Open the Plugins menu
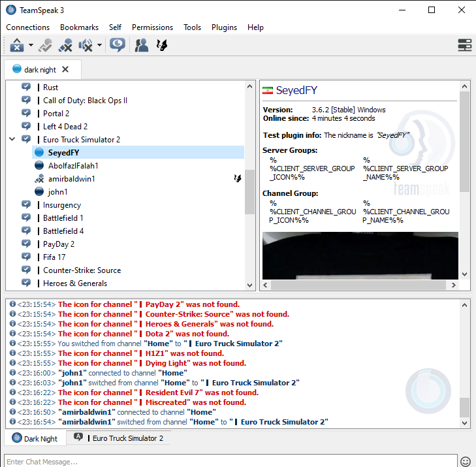Image resolution: width=476 pixels, height=467 pixels. pos(224,27)
